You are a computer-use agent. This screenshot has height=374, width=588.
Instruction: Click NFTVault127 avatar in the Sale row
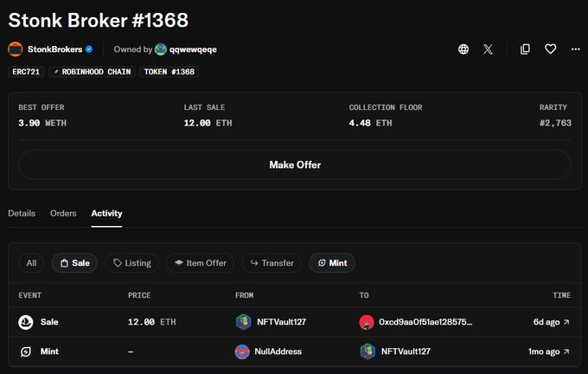[243, 322]
